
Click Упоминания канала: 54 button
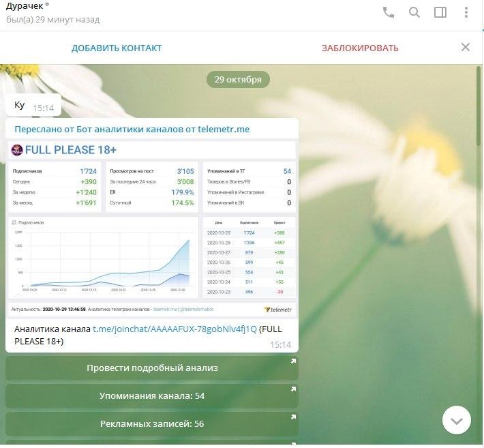pos(152,396)
